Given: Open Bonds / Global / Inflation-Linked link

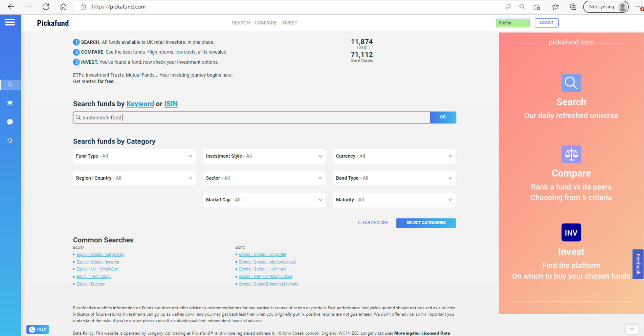Looking at the screenshot, I should point(267,262).
